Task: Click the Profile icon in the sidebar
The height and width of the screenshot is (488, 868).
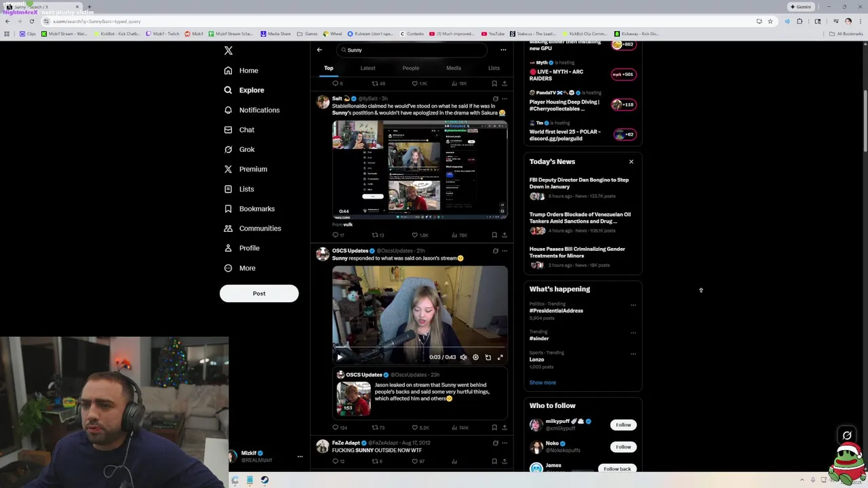Action: click(228, 248)
